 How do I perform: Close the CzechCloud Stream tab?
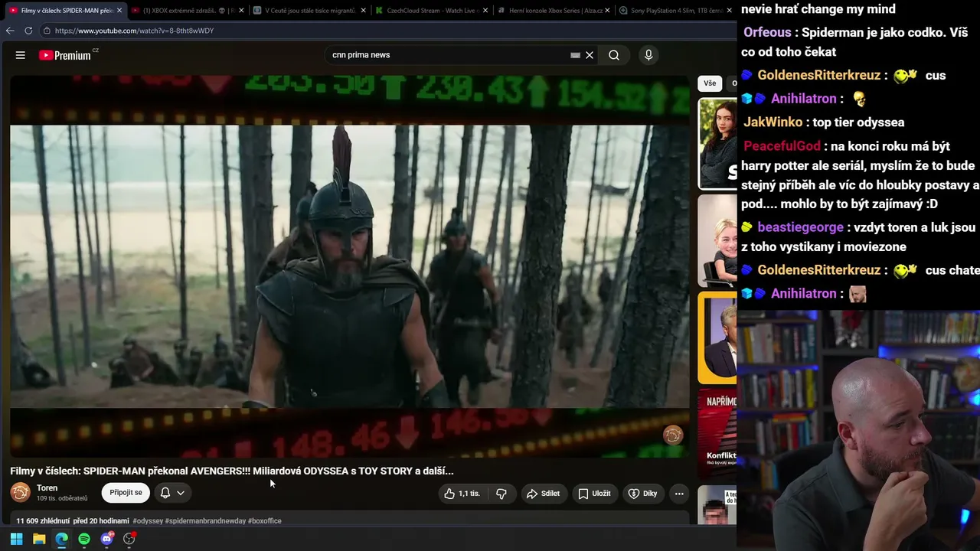point(485,11)
